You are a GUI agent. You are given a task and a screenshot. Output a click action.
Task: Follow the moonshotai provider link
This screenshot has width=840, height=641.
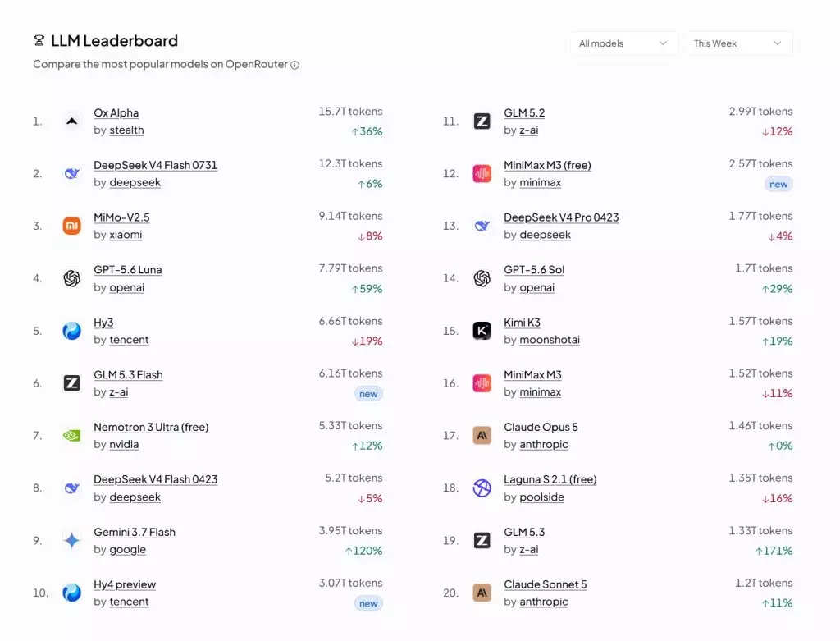(550, 340)
